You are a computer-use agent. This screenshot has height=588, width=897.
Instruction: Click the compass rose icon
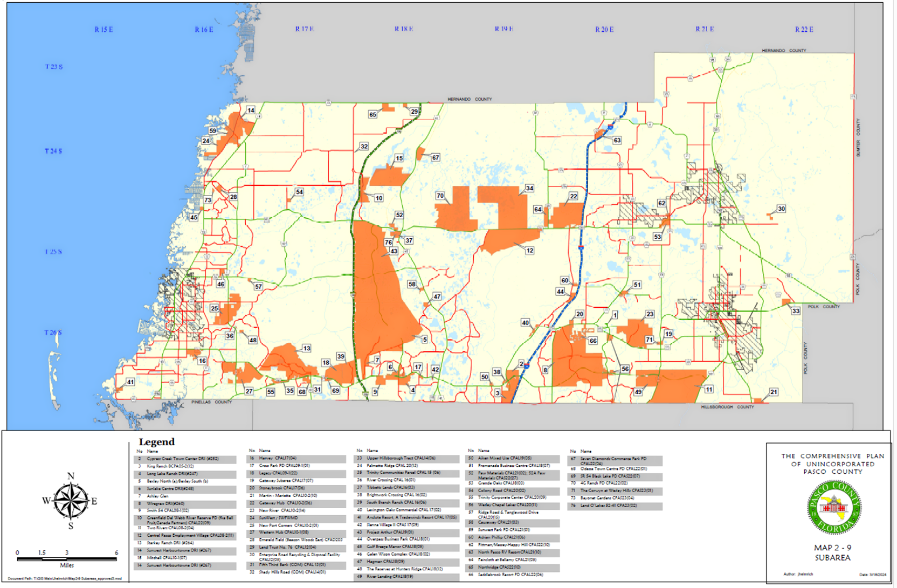(71, 501)
